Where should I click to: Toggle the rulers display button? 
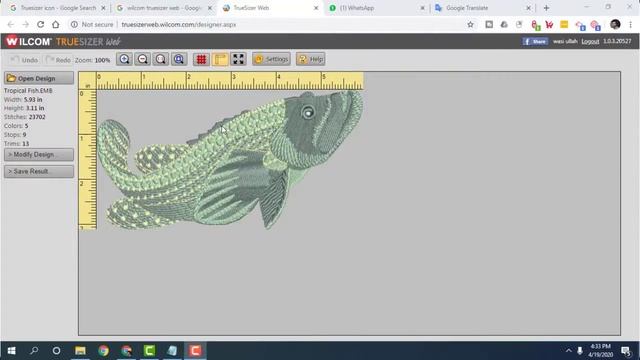pyautogui.click(x=220, y=59)
